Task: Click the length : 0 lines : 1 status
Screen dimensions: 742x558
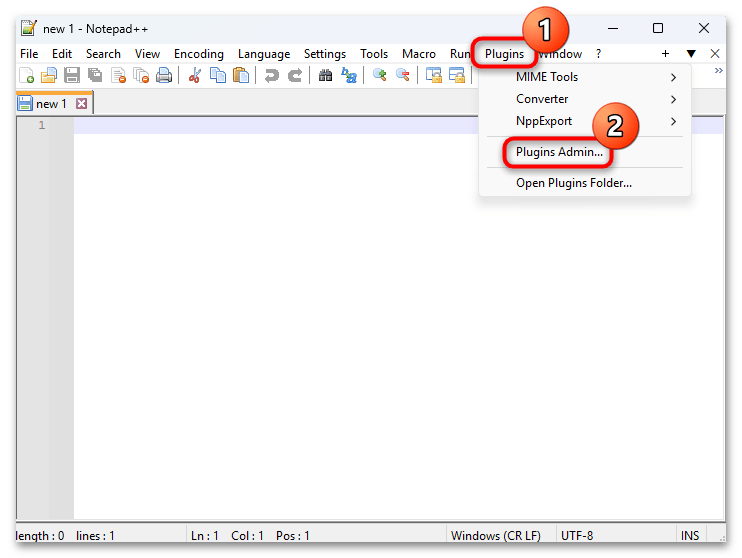Action: pyautogui.click(x=65, y=536)
